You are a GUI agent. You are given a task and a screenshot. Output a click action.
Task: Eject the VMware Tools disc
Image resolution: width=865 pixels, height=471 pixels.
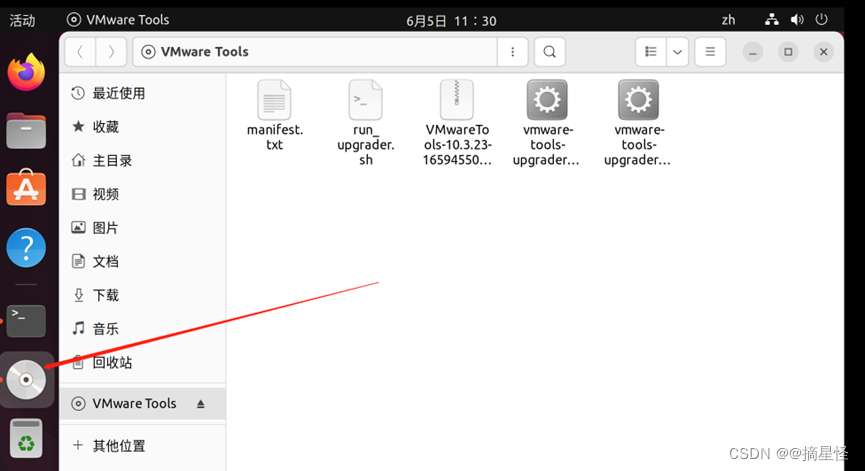click(201, 404)
